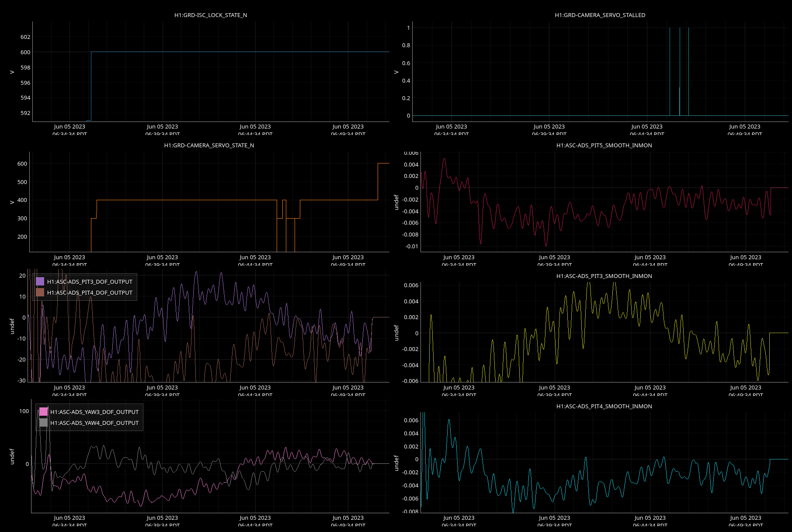The height and width of the screenshot is (532, 792).
Task: Click the -0.008 tick on the PIT4_SMOOTH_INMON axis
Action: 410,511
